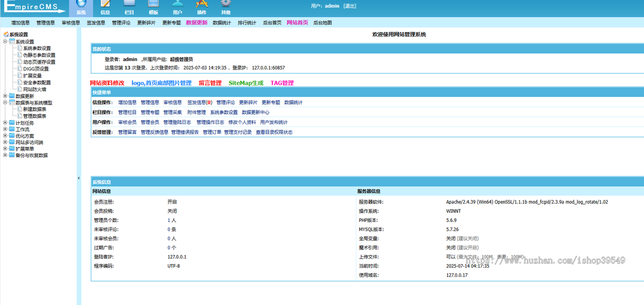Open 修改个人资料 in the quick menu
The height and width of the screenshot is (305, 644).
(242, 122)
